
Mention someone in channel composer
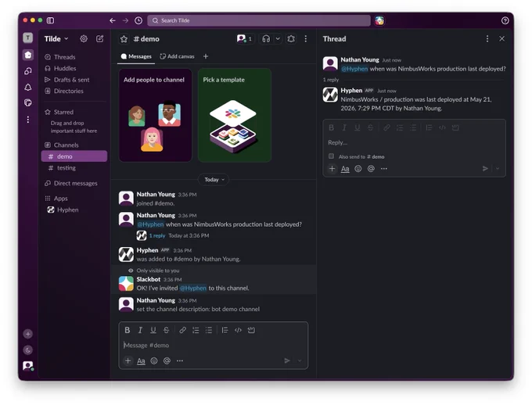pos(167,361)
